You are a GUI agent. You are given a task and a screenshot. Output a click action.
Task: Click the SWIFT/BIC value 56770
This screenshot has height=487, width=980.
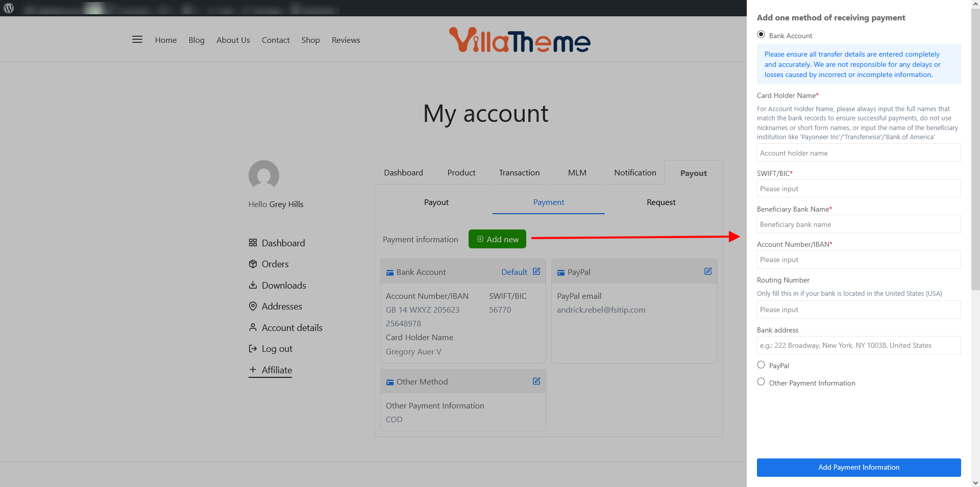point(500,310)
